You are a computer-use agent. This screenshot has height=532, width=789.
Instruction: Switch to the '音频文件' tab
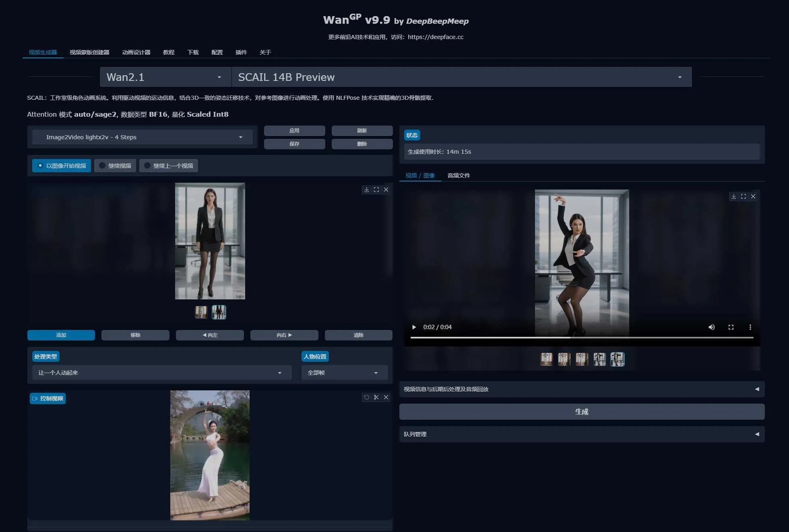(459, 175)
